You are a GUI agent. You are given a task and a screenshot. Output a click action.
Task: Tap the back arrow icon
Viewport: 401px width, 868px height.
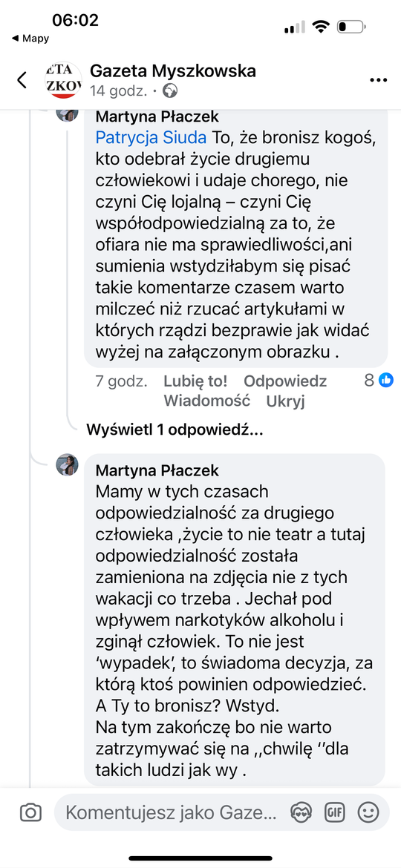pos(21,79)
